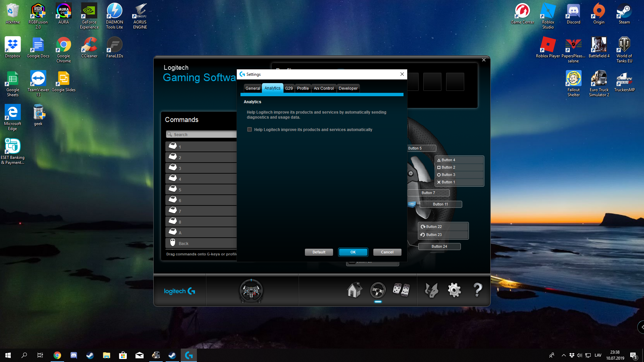Image resolution: width=644 pixels, height=362 pixels.
Task: Click the Logitech G logo
Action: coord(179,291)
